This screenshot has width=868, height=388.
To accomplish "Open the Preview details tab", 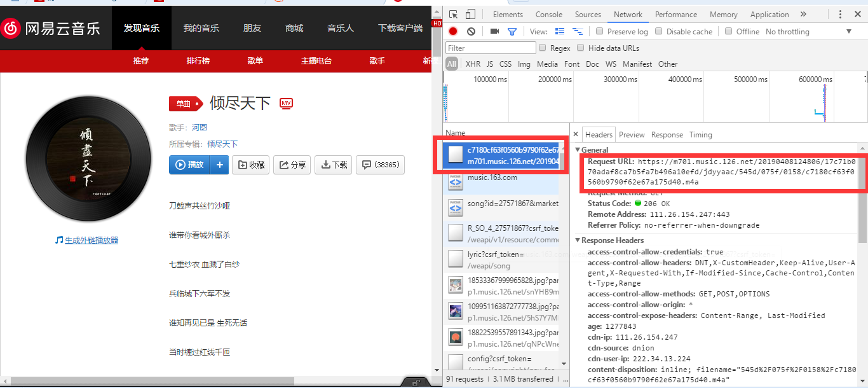I will 632,135.
